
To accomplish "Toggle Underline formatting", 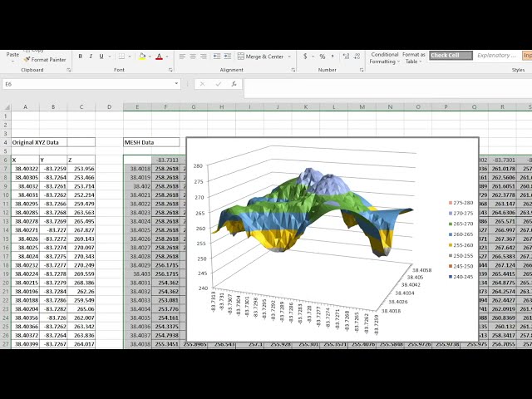I will tap(101, 57).
